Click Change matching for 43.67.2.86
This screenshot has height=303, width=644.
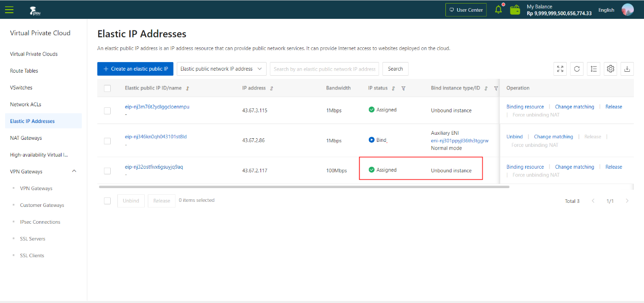click(x=554, y=137)
